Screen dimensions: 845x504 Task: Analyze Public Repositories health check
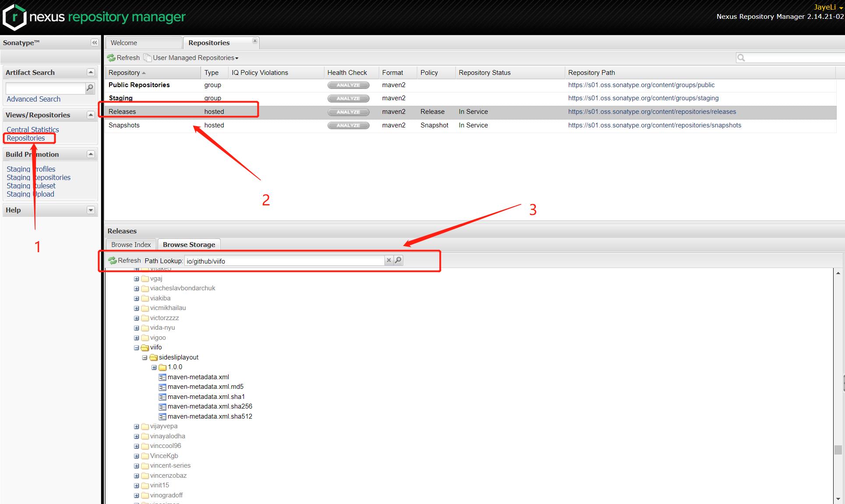pos(348,85)
